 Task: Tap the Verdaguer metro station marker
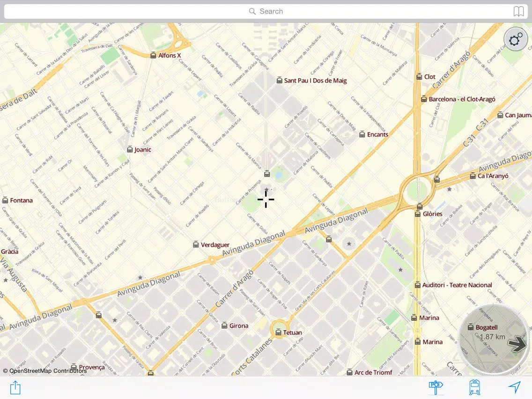click(196, 244)
